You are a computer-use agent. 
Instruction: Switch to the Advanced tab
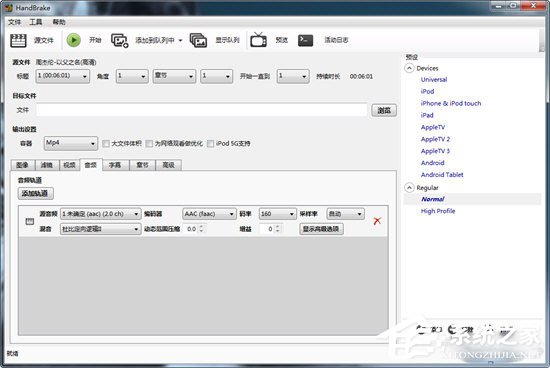click(168, 165)
